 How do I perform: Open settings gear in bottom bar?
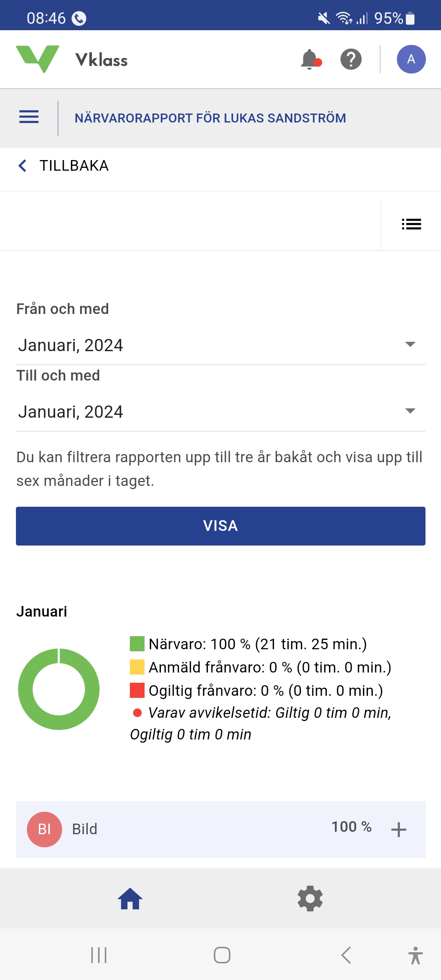point(310,899)
